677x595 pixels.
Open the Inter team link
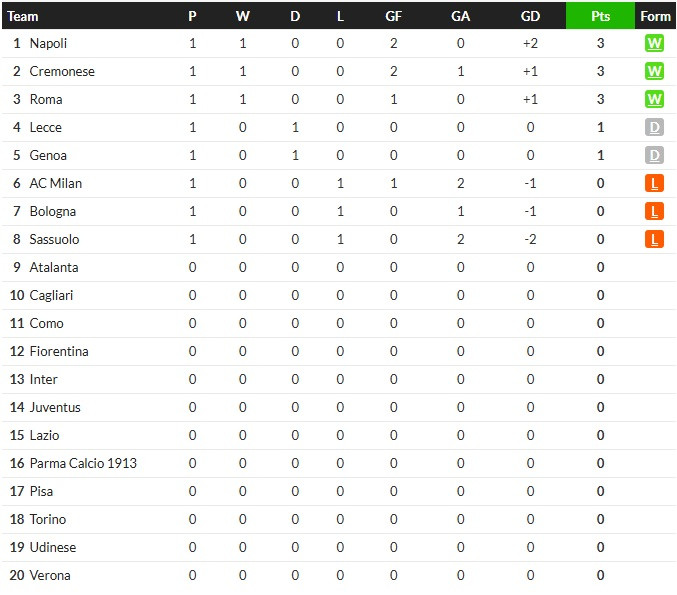pos(43,379)
